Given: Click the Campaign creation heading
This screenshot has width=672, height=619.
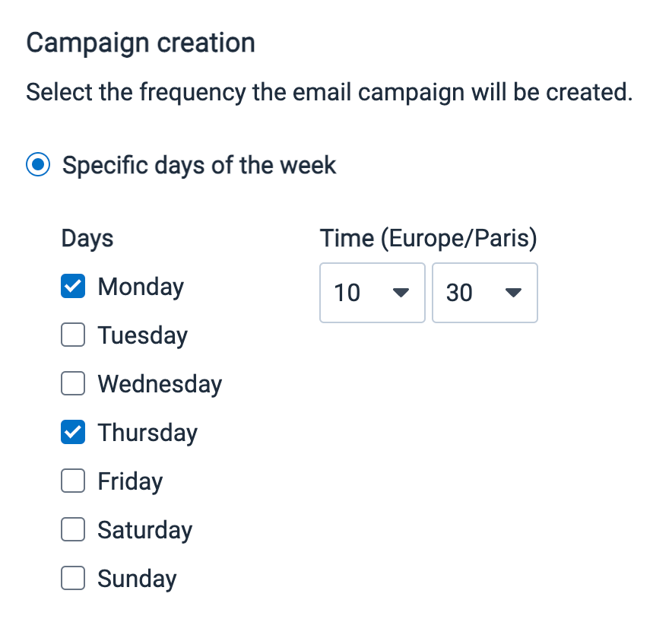Looking at the screenshot, I should (141, 43).
